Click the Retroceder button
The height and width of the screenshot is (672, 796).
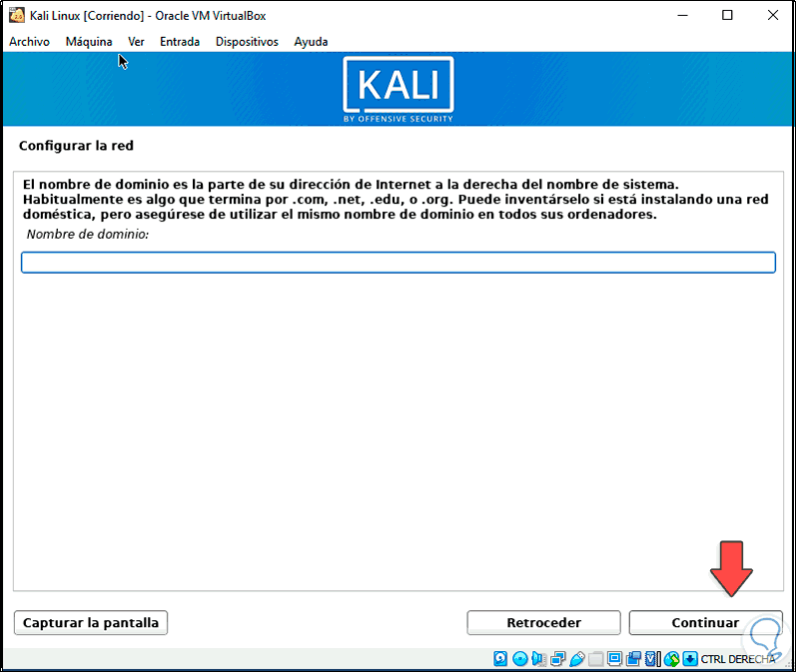[543, 622]
